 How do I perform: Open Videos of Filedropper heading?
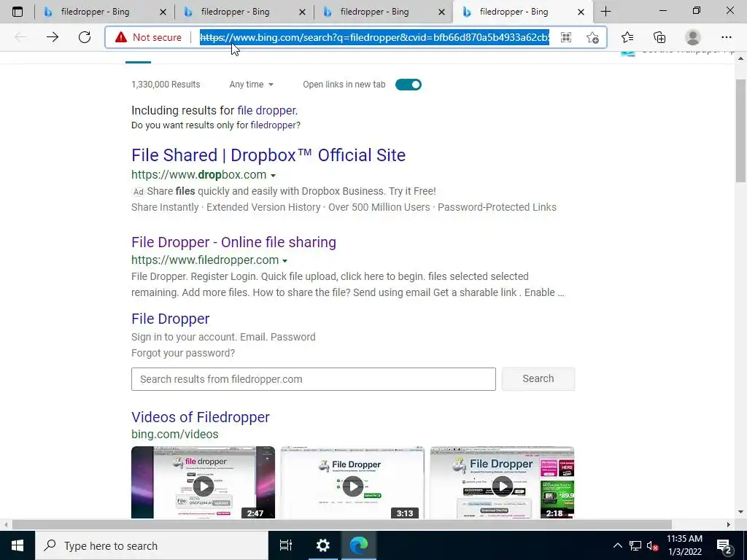pos(200,417)
